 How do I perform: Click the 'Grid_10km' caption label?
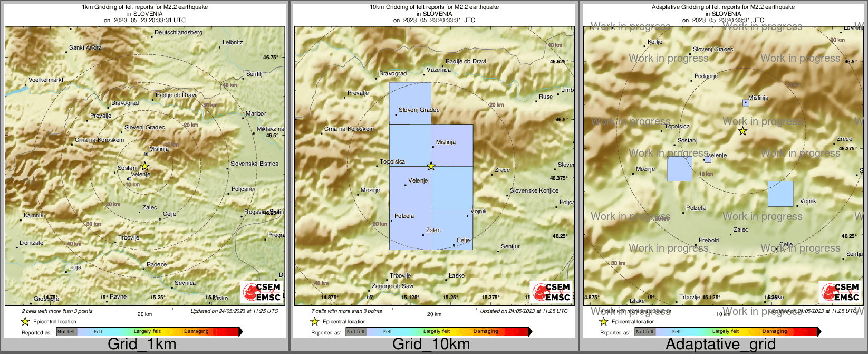click(431, 344)
